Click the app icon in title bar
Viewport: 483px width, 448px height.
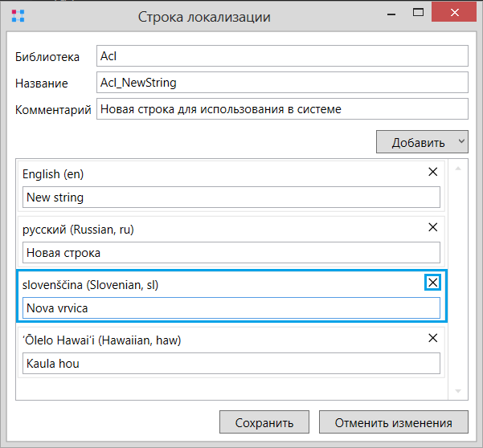coord(18,16)
